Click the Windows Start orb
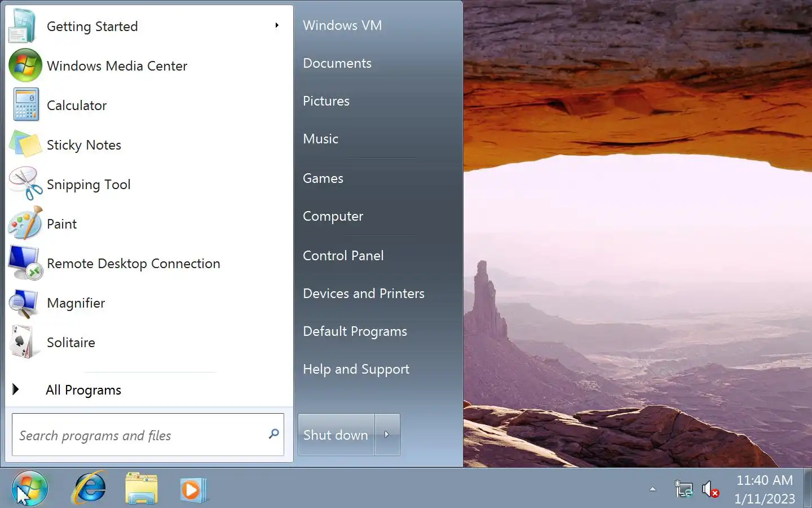 tap(29, 488)
